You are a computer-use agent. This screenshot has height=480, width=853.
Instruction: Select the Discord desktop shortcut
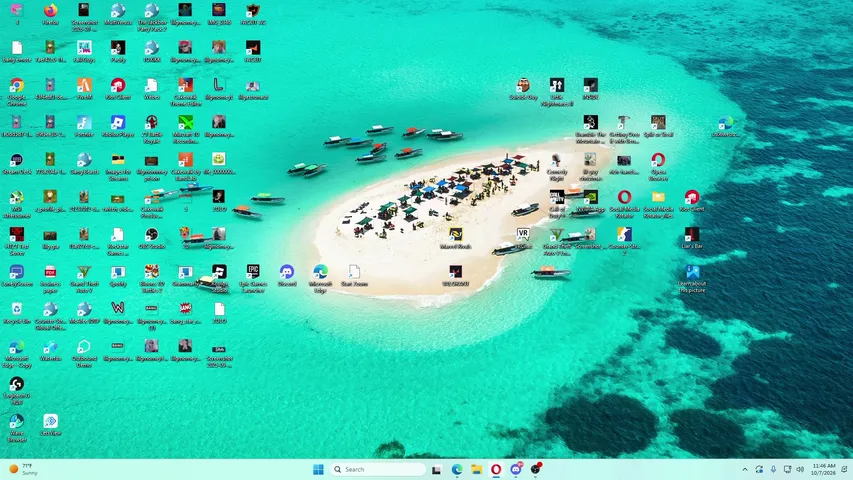point(287,275)
